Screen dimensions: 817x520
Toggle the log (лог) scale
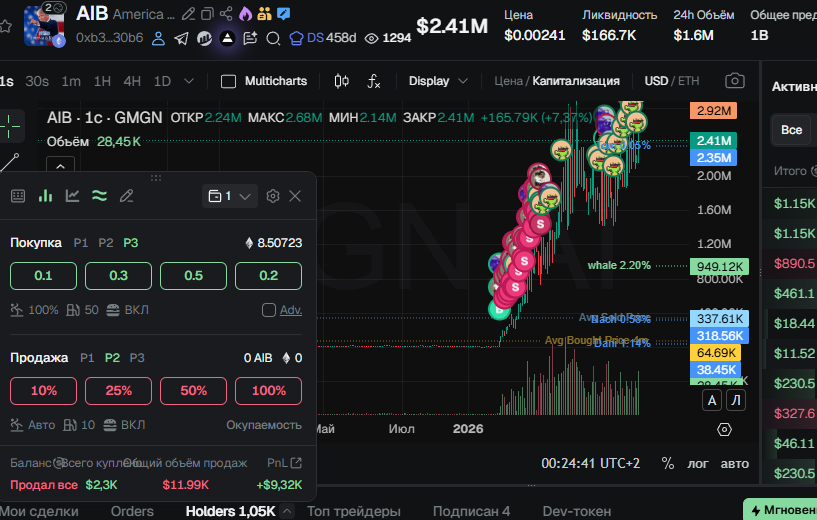pyautogui.click(x=698, y=463)
